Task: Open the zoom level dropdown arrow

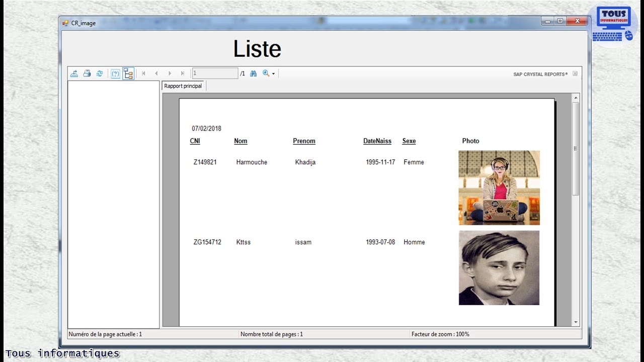Action: [274, 74]
